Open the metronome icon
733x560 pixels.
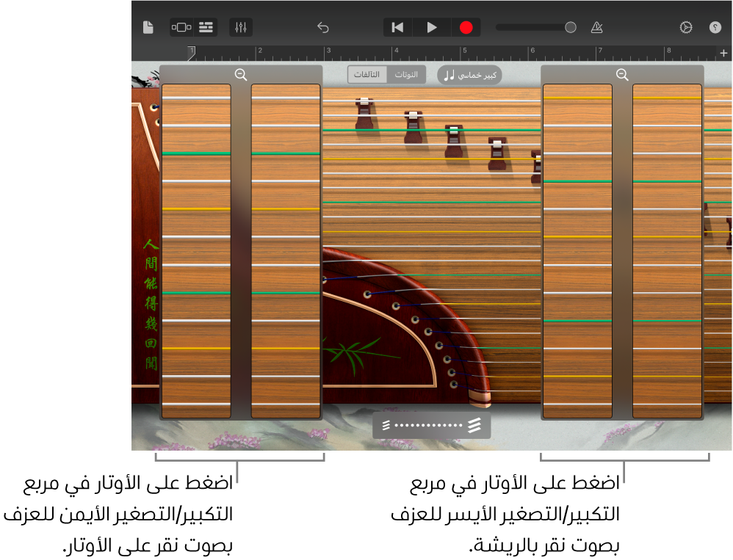coord(596,27)
